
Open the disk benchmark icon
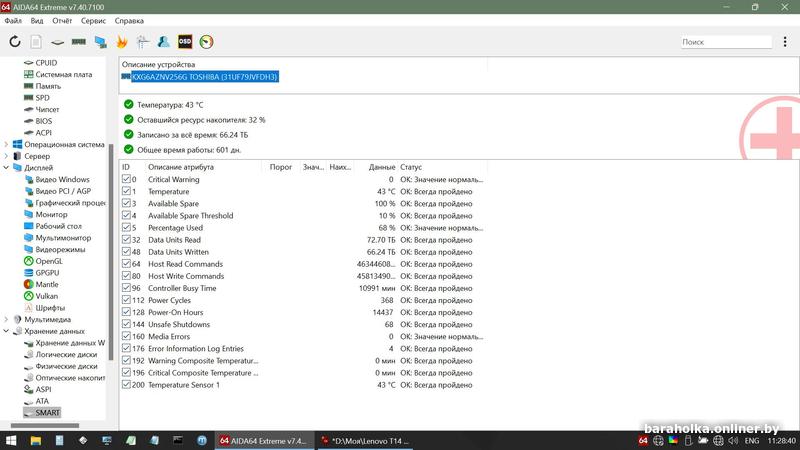pyautogui.click(x=58, y=42)
